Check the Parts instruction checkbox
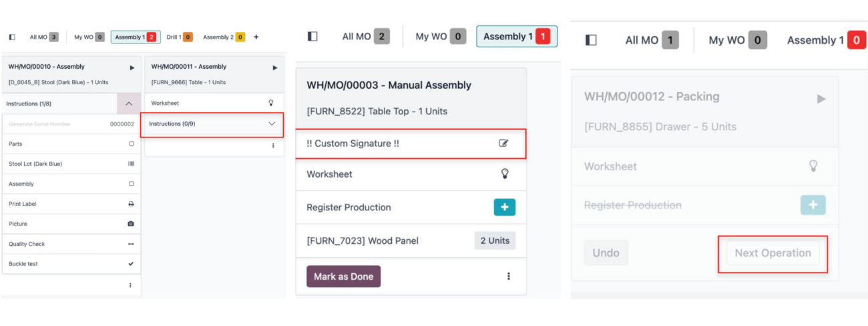Screen dimensions: 868x326 pyautogui.click(x=131, y=144)
